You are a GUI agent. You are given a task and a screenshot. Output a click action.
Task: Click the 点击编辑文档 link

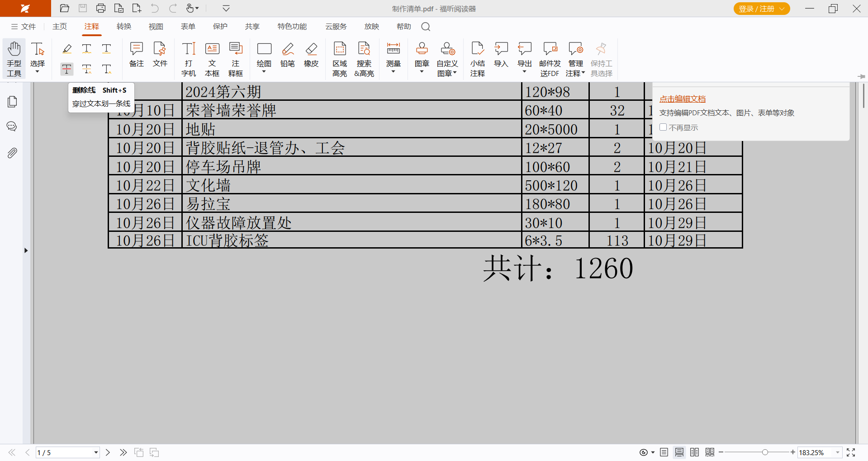pos(682,99)
